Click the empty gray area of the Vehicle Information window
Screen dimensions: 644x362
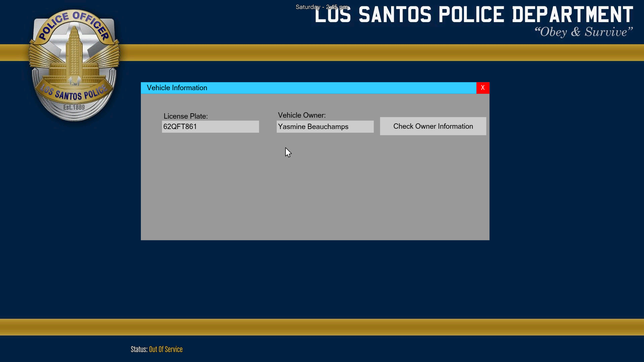tap(315, 194)
